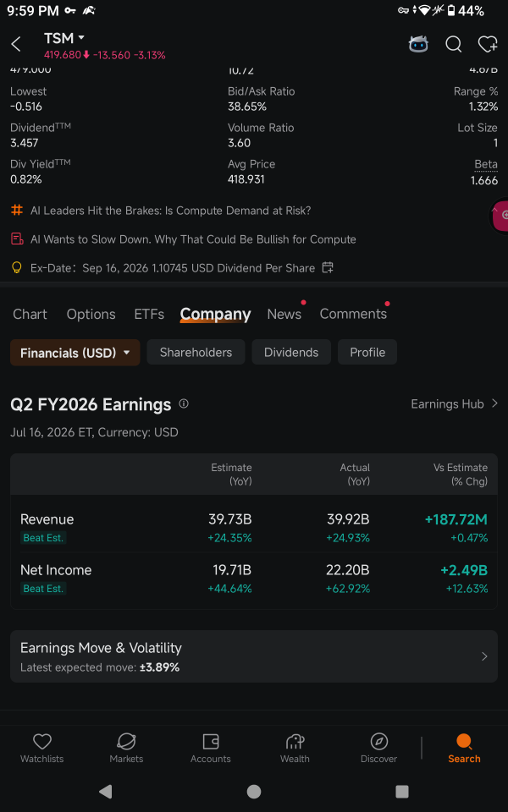This screenshot has width=508, height=812.
Task: Tap the back arrow icon
Action: click(x=16, y=45)
